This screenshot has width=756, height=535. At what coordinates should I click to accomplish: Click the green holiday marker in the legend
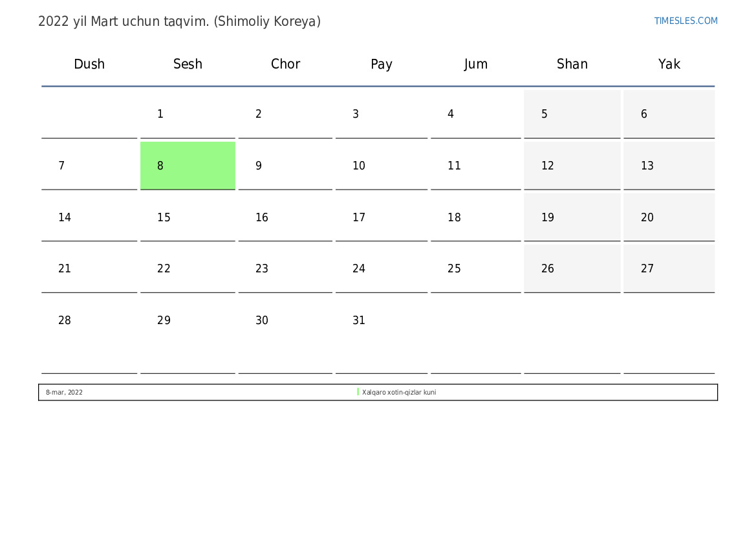358,392
